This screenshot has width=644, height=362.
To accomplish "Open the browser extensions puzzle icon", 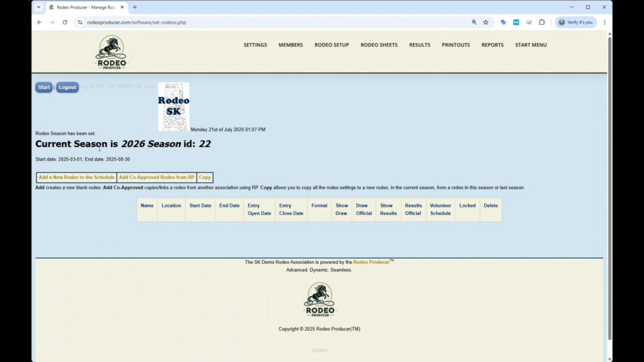I will pos(541,22).
